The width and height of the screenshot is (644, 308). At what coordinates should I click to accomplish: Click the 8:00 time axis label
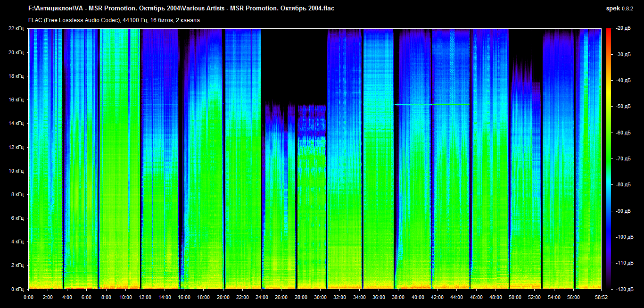click(x=106, y=298)
